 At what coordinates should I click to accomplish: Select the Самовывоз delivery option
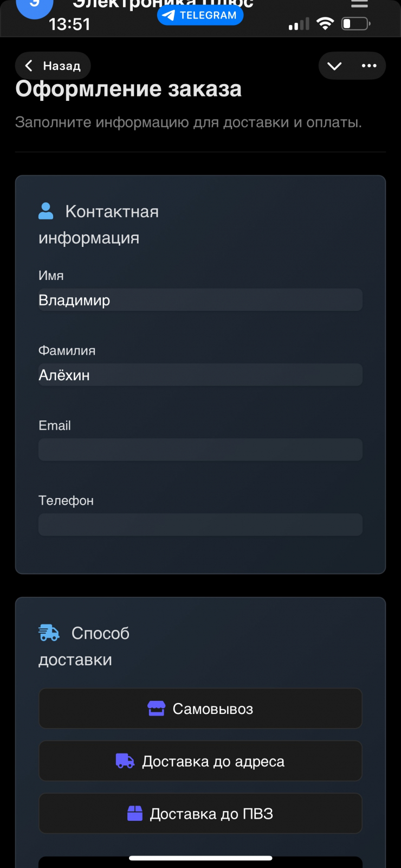pos(200,709)
